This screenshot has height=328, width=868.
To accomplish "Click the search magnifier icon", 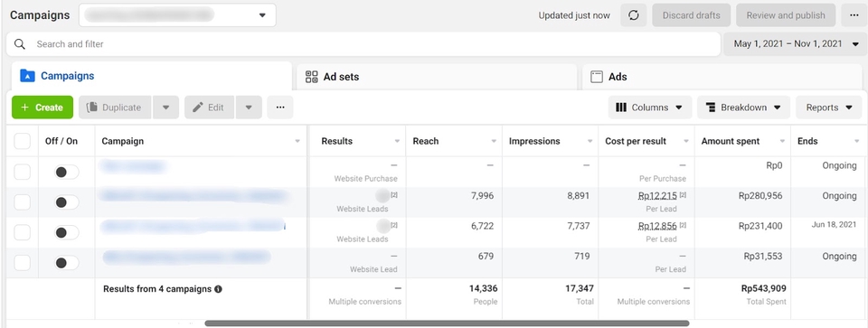I will click(20, 43).
